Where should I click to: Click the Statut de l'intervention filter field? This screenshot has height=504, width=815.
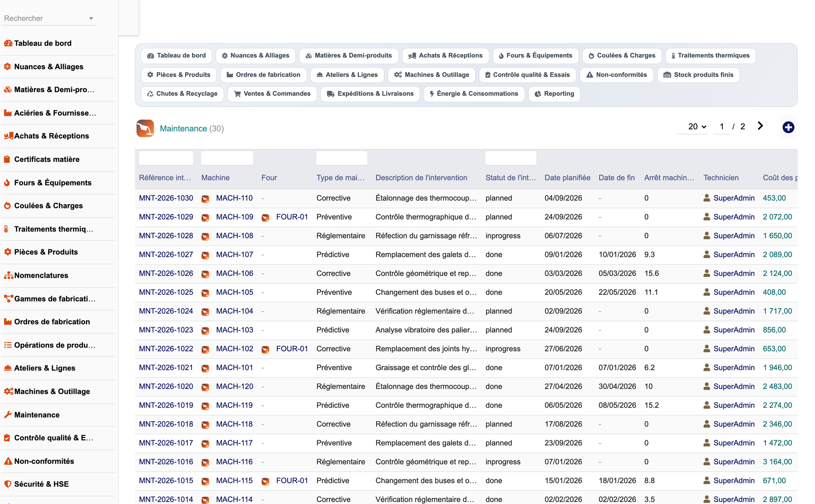pos(511,158)
